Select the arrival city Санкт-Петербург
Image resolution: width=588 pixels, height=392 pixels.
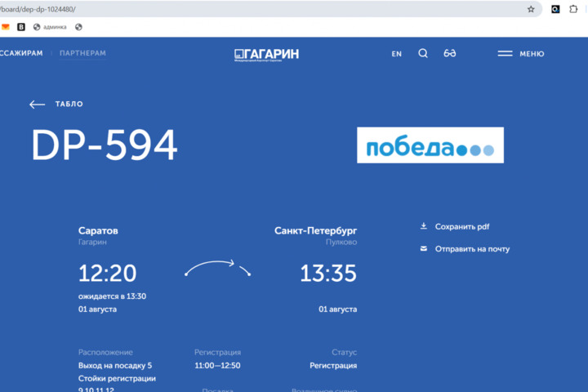pyautogui.click(x=315, y=230)
